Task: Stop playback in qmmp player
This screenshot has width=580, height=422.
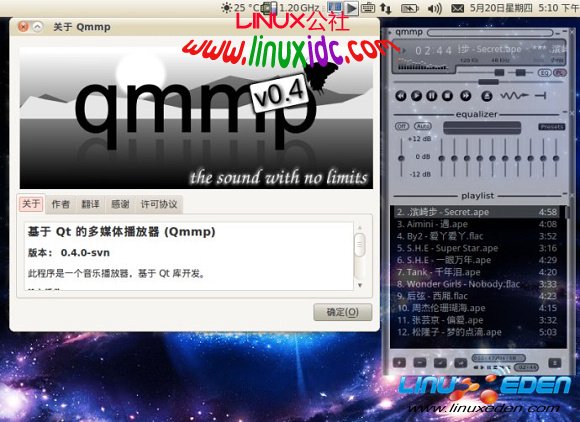Action: point(447,96)
